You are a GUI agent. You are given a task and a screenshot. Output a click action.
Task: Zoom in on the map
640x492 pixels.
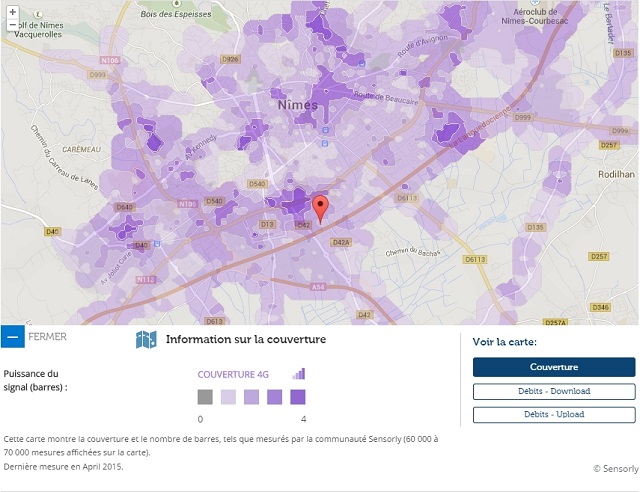[11, 11]
